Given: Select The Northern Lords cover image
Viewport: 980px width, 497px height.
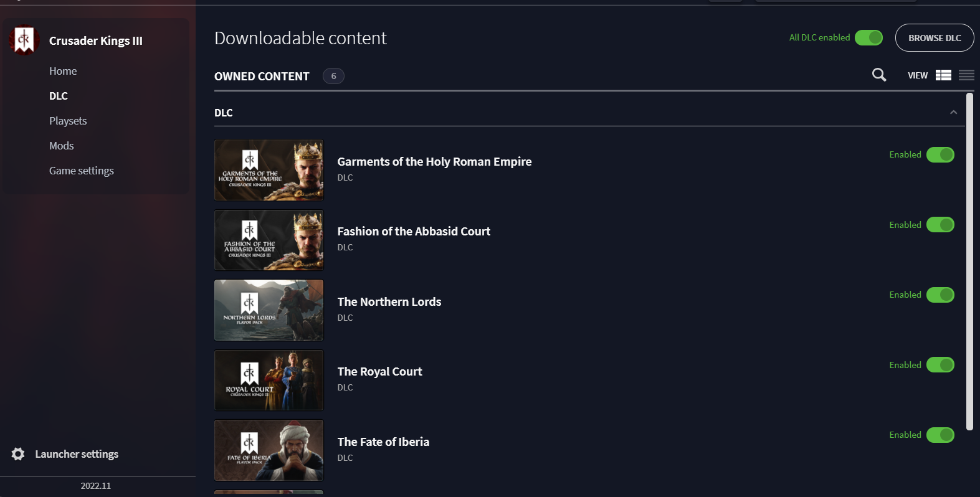Looking at the screenshot, I should tap(269, 310).
